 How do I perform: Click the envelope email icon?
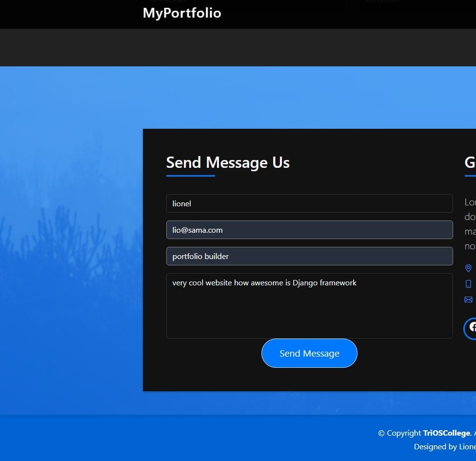coord(468,300)
